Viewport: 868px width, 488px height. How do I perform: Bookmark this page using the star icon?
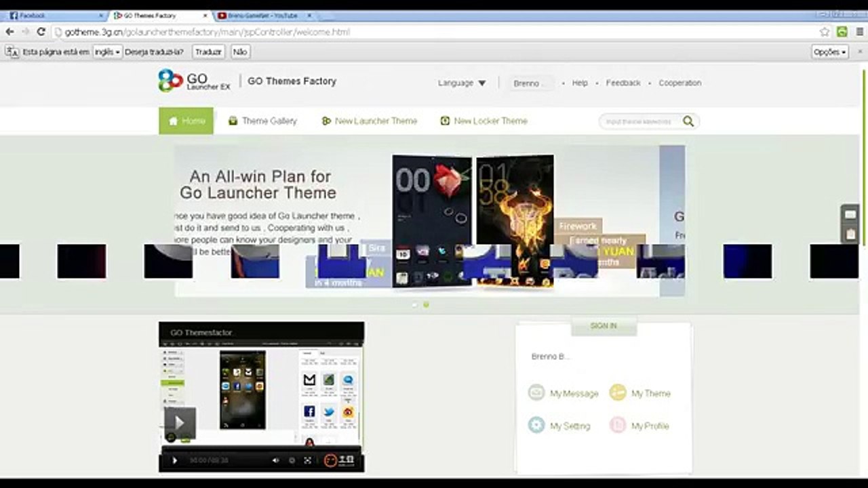825,32
